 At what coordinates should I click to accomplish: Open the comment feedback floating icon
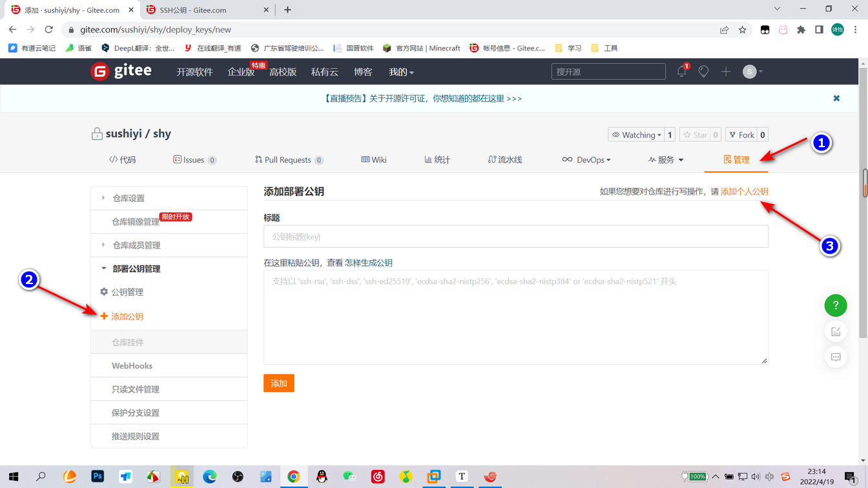(x=836, y=356)
